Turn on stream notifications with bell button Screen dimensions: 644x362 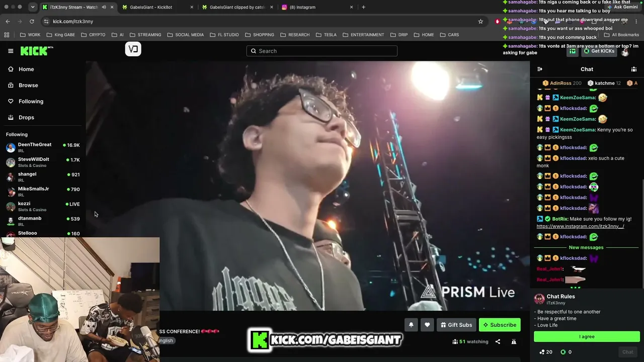point(411,325)
